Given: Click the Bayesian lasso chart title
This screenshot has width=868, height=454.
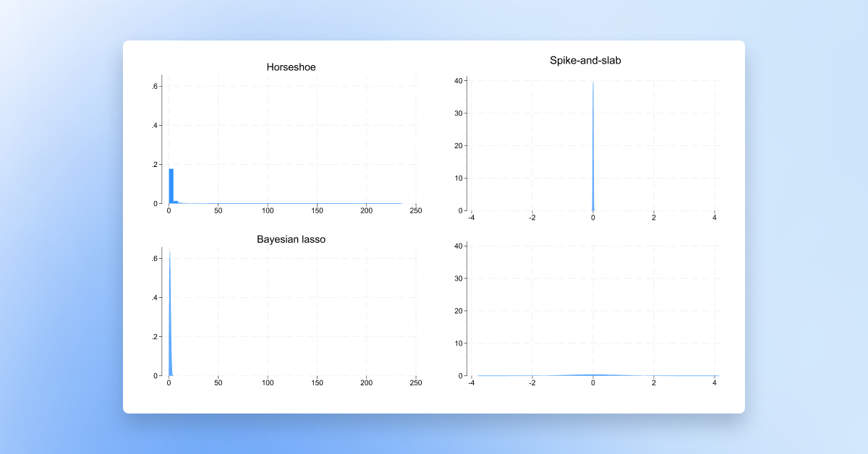Looking at the screenshot, I should point(291,239).
